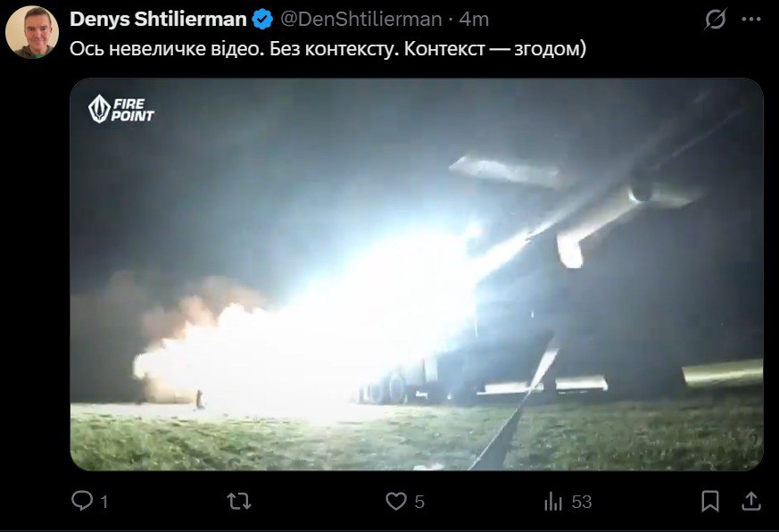Open the share upload arrow icon
The height and width of the screenshot is (532, 779).
coord(751,501)
